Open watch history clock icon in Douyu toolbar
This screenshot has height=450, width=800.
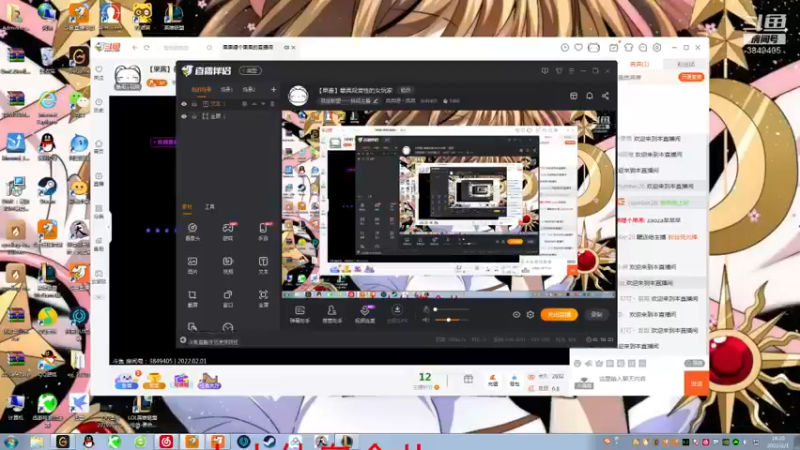pyautogui.click(x=565, y=47)
